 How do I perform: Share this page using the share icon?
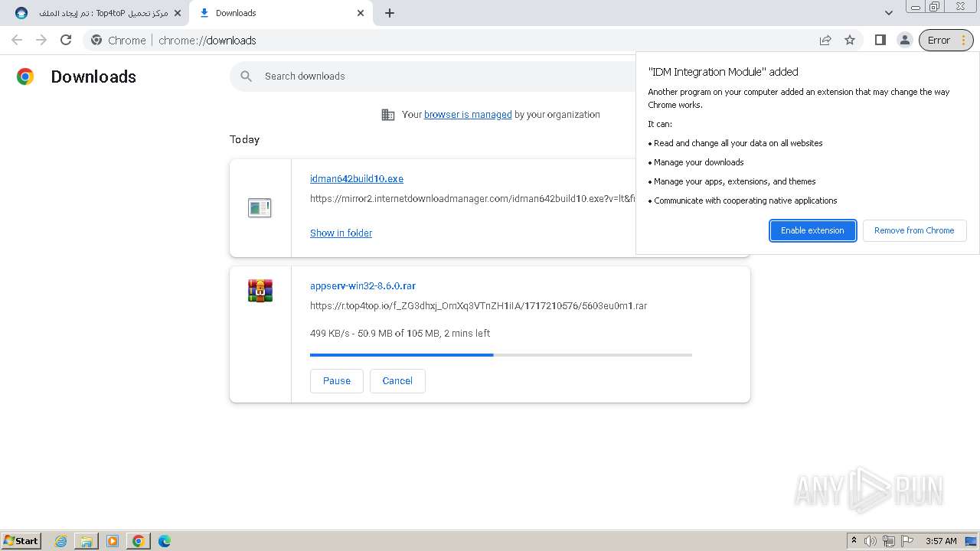825,41
